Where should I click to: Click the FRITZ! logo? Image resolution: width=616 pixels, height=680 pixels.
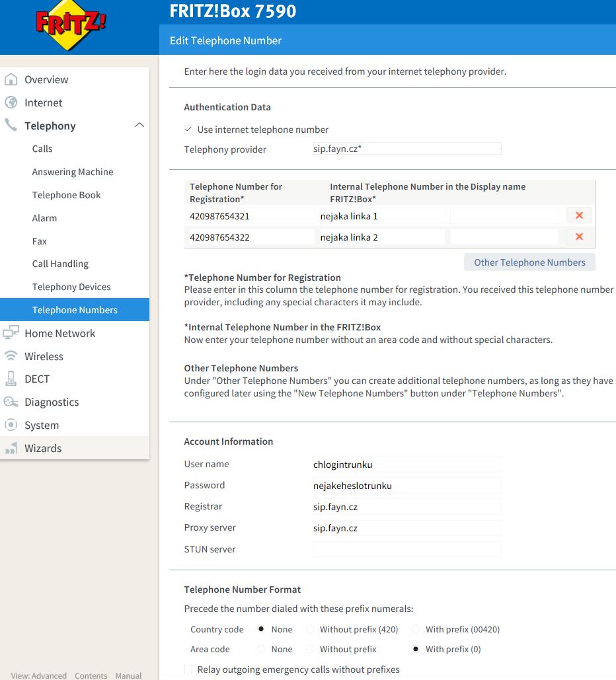[71, 24]
